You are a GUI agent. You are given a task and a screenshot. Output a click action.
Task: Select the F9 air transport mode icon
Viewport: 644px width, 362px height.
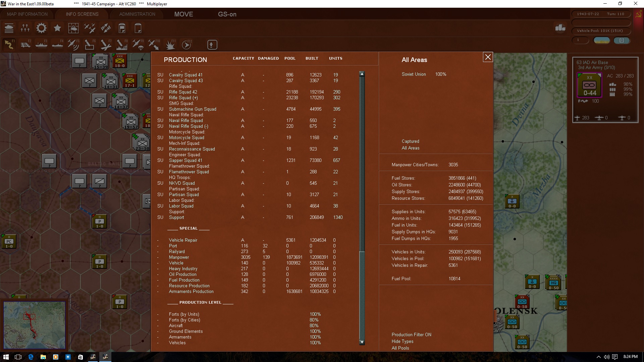138,45
